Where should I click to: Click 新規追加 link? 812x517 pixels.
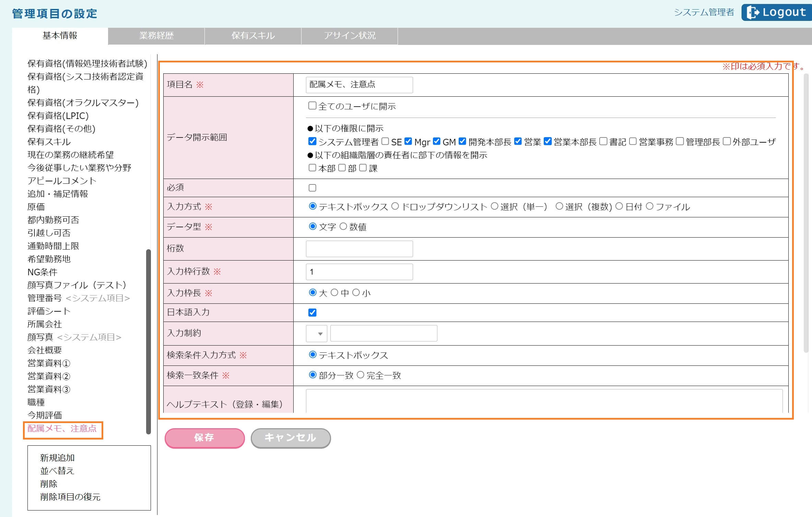57,458
